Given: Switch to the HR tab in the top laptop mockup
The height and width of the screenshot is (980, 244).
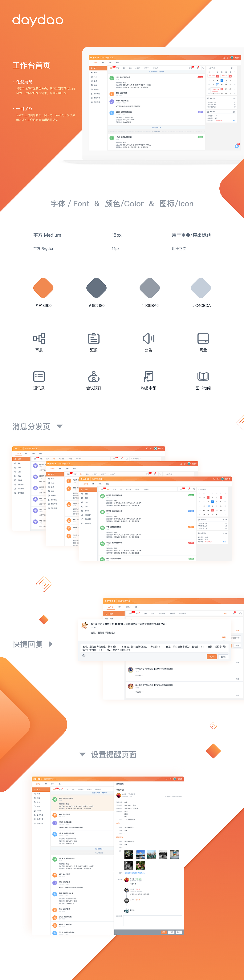Looking at the screenshot, I should [102, 62].
